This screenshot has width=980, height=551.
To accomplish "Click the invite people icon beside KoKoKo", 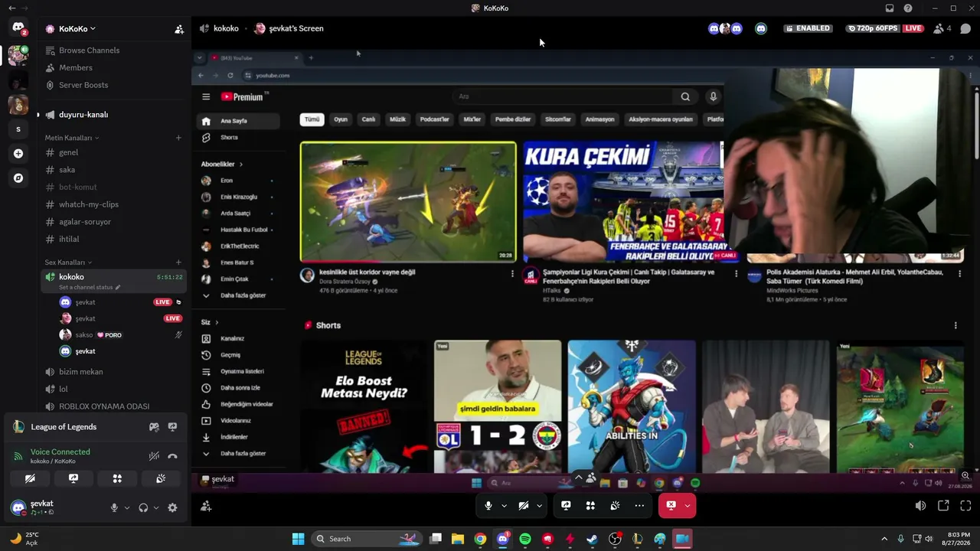I will pos(179,29).
